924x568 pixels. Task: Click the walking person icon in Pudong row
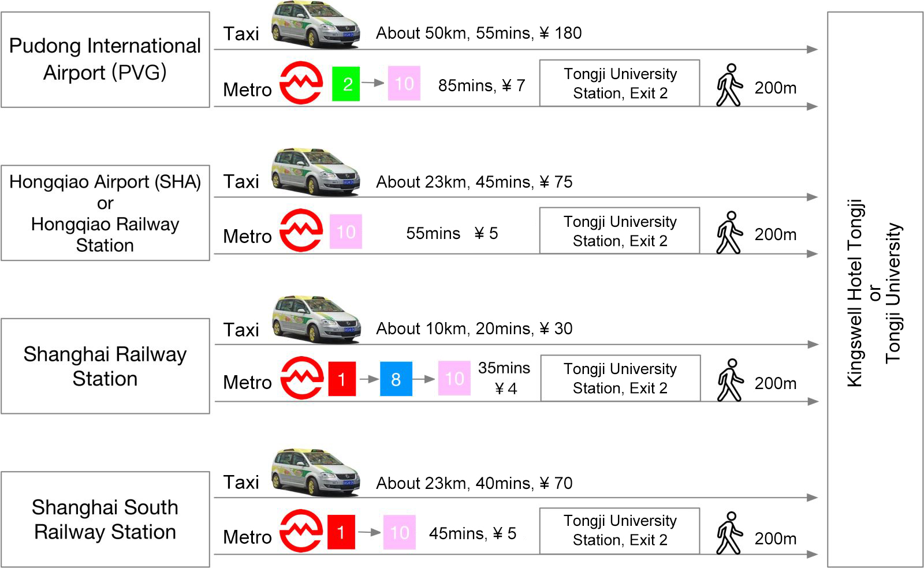coord(729,85)
